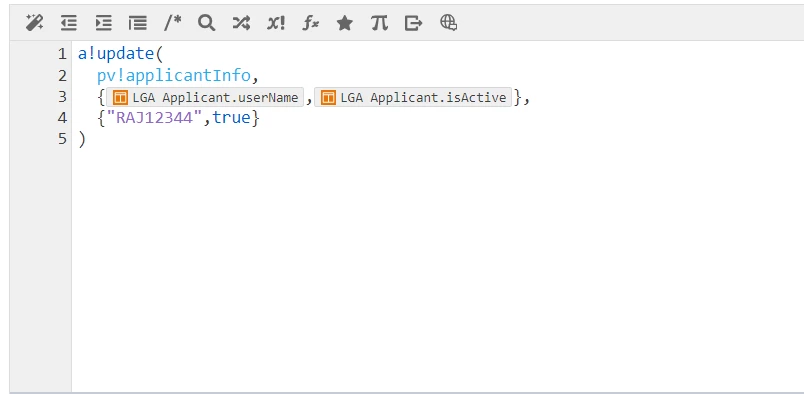The height and width of the screenshot is (394, 804).
Task: Click the decrease indent toolbar icon
Action: click(x=69, y=23)
